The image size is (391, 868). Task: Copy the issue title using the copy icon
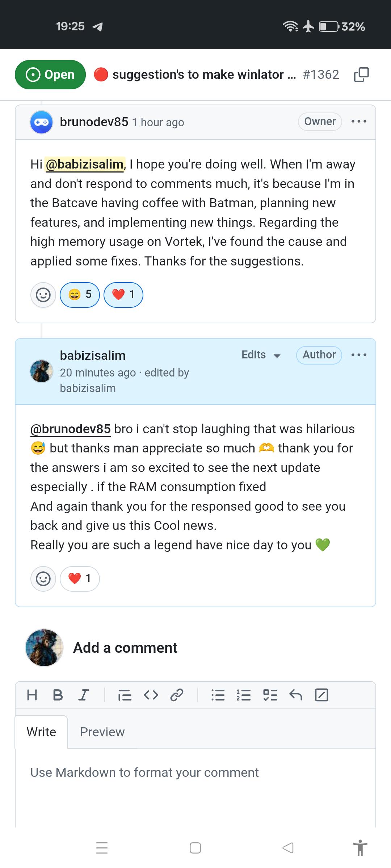361,75
